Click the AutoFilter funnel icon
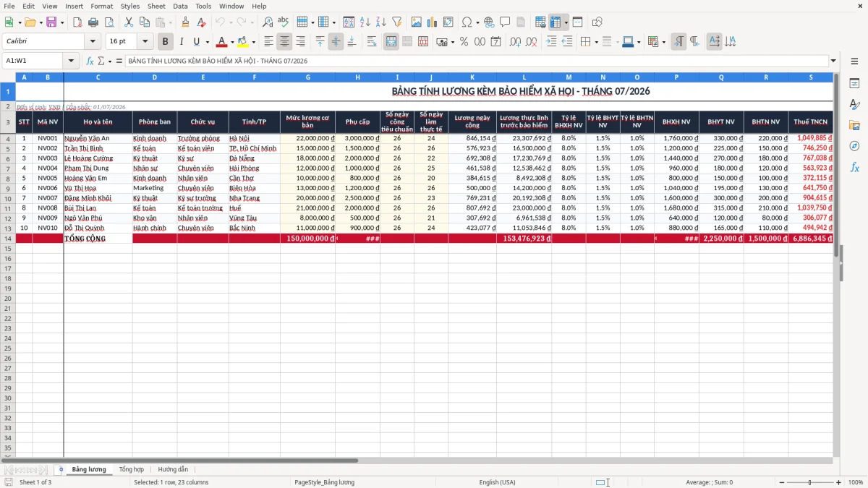868x488 pixels. pyautogui.click(x=396, y=22)
